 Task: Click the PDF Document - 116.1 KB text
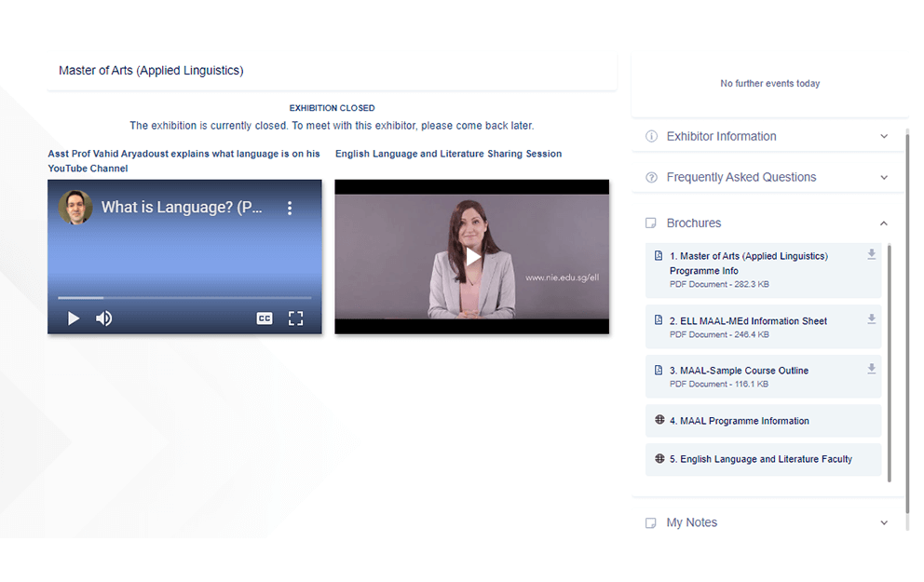point(719,384)
